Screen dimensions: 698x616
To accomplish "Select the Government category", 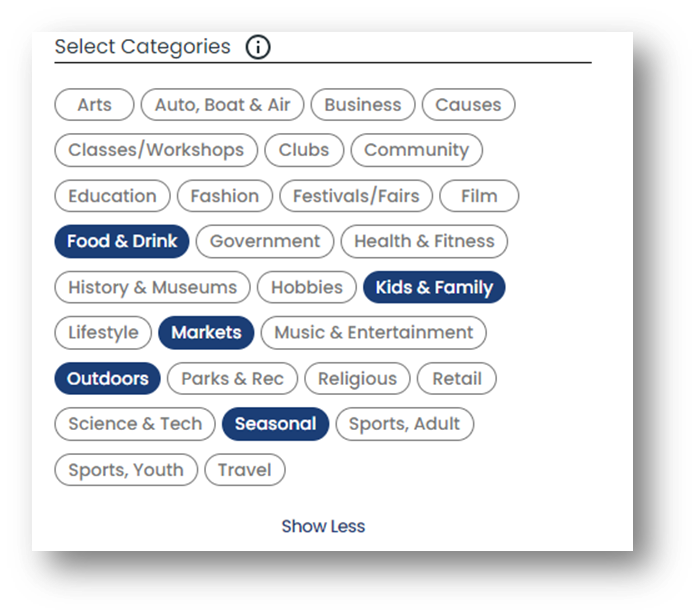I will 265,241.
